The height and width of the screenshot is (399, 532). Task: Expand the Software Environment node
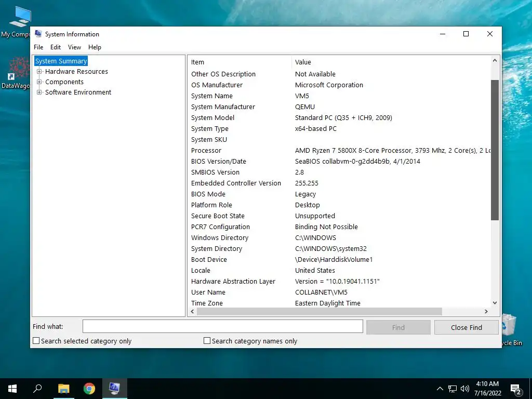click(x=39, y=92)
